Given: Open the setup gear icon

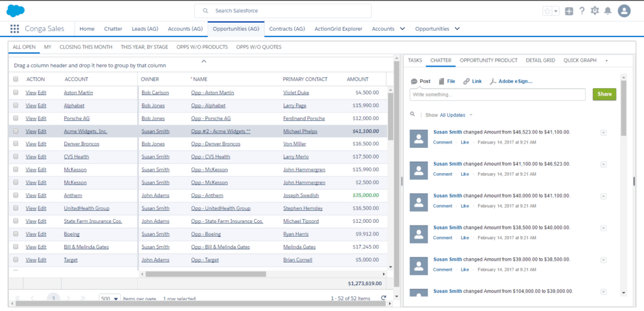Looking at the screenshot, I should pos(595,11).
